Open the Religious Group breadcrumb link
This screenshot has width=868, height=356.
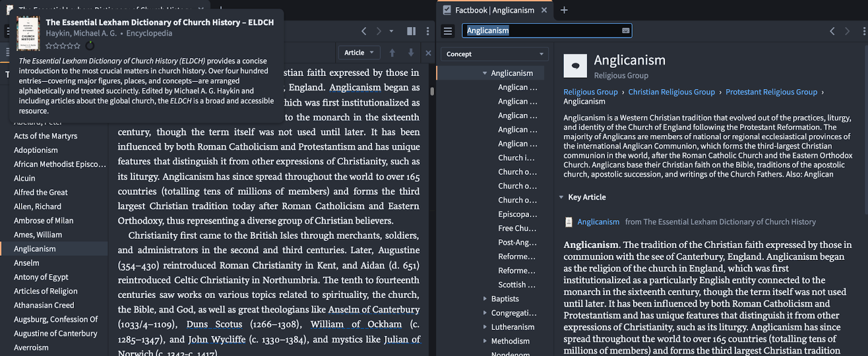click(590, 92)
